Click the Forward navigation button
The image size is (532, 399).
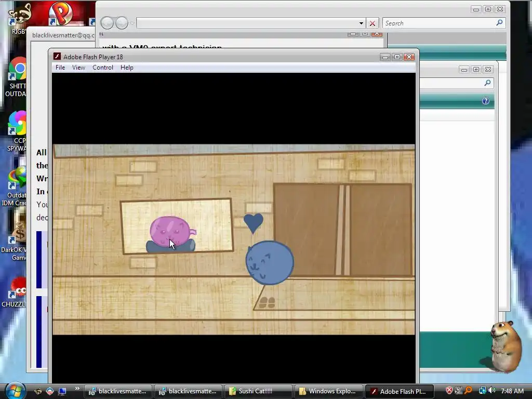tap(122, 23)
